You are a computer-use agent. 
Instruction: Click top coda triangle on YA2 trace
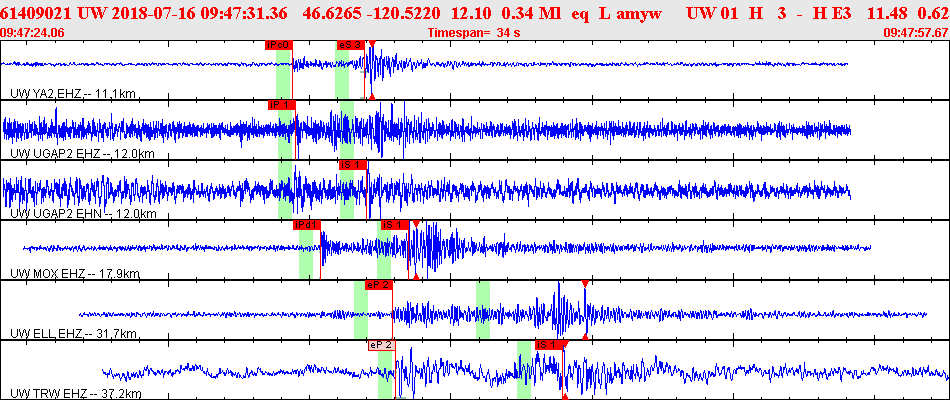coord(373,44)
